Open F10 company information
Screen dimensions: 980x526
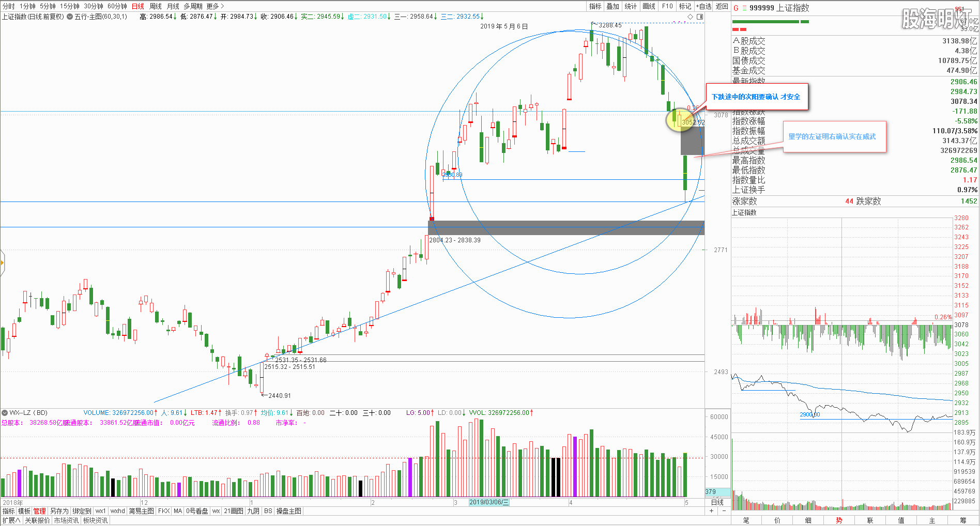[x=667, y=6]
